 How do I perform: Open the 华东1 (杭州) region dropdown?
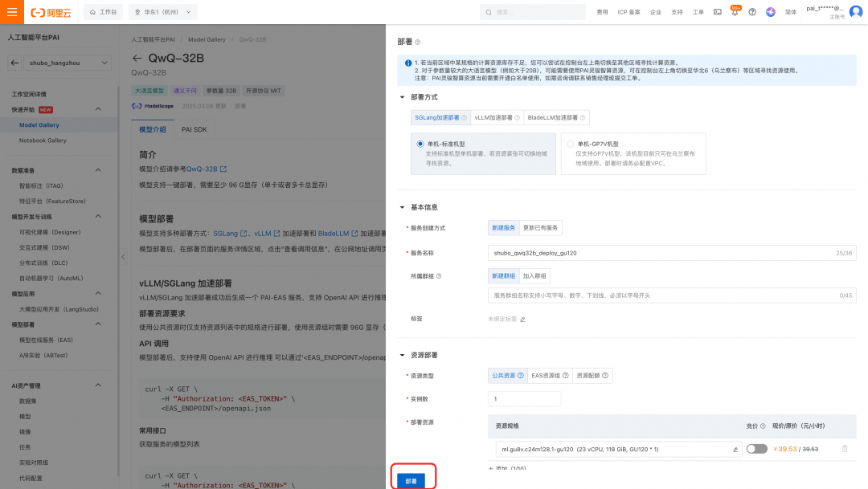tap(162, 12)
